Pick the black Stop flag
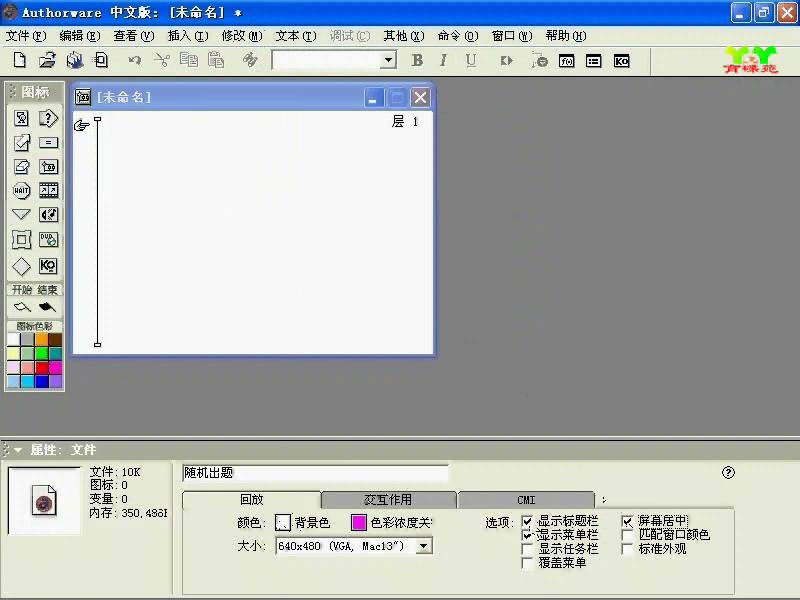This screenshot has width=800, height=600. (x=47, y=307)
